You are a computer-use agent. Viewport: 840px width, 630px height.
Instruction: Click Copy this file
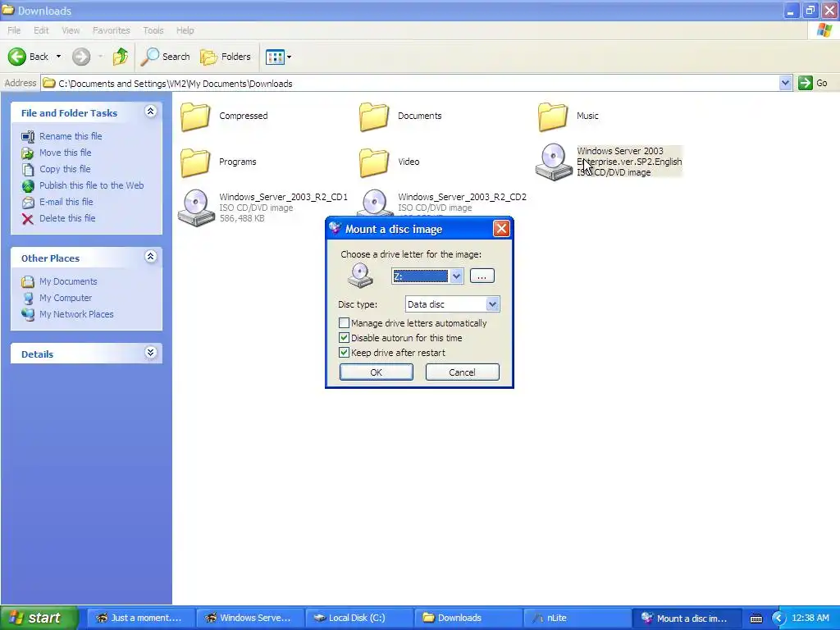[65, 169]
